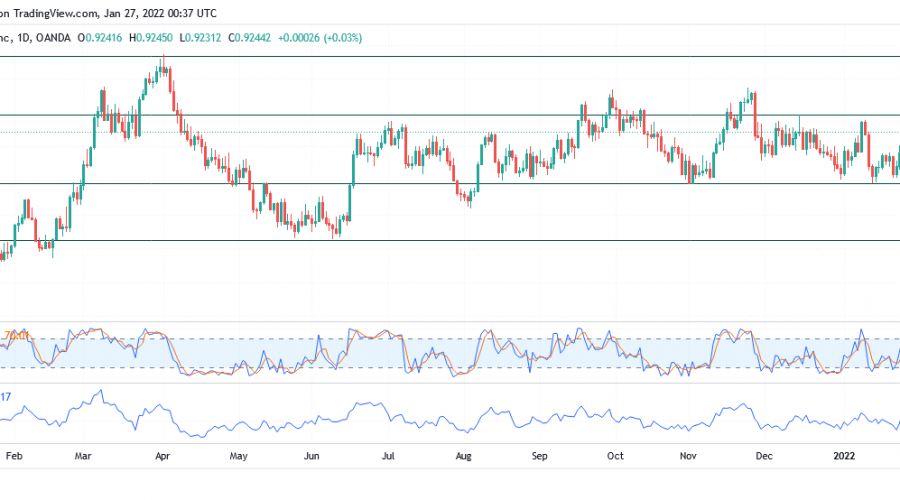
Task: Click the May label on time axis
Action: coord(238,456)
